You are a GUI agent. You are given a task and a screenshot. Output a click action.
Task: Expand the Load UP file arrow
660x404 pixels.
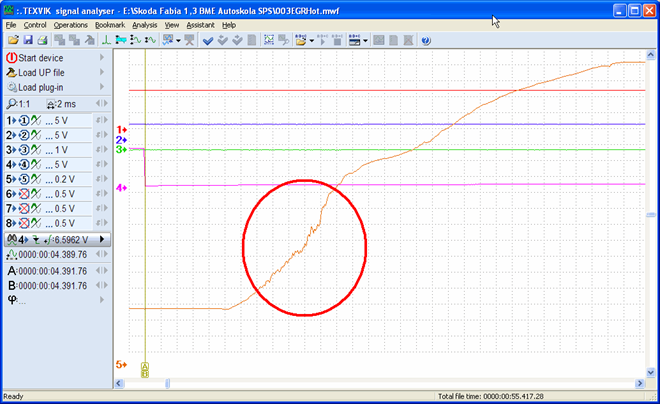pos(102,72)
